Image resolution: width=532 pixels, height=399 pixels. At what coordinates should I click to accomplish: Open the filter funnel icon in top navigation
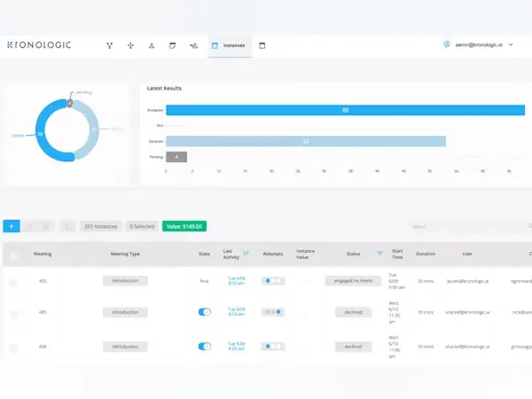tap(109, 45)
